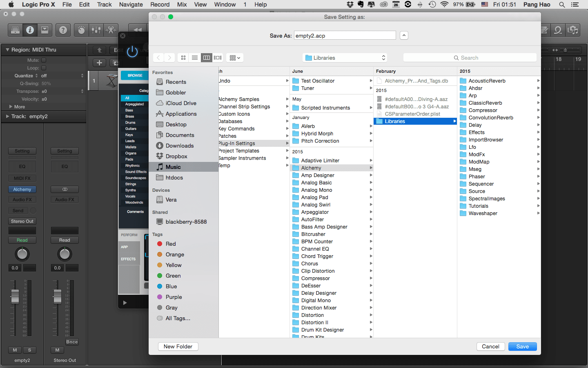The image size is (588, 368).
Task: Click the Quick Help question mark button
Action: point(63,30)
